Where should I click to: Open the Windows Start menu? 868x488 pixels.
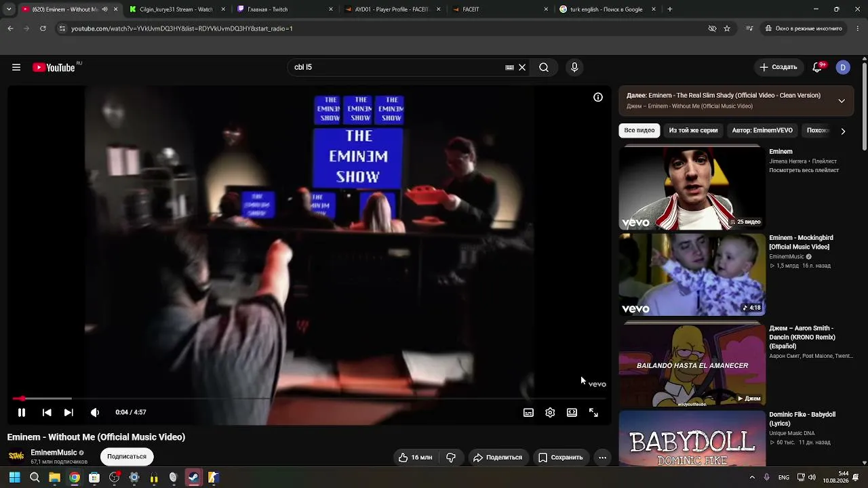[14, 477]
